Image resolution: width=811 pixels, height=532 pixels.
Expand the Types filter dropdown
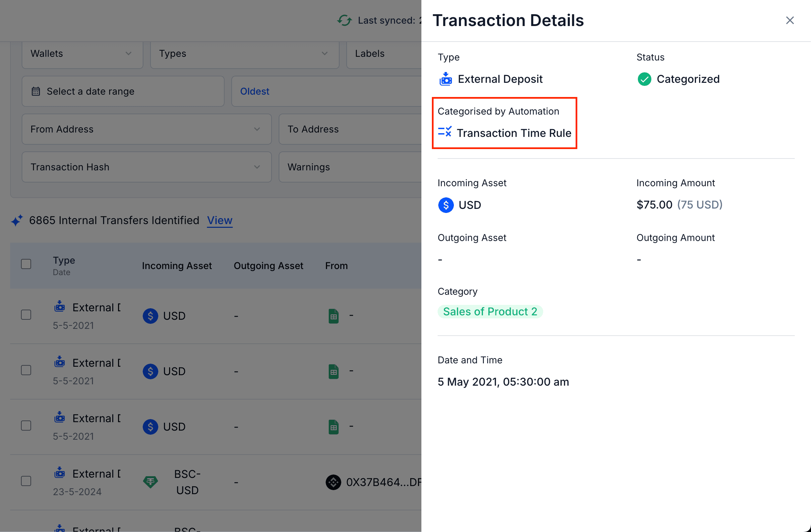click(244, 54)
